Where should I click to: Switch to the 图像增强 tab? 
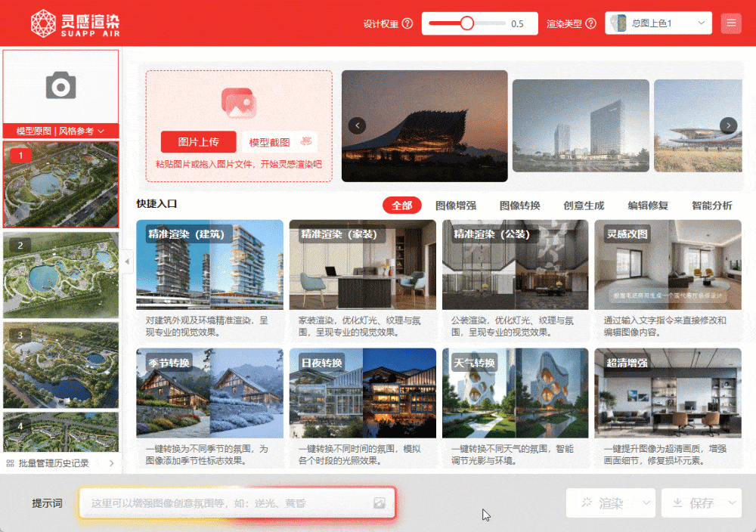(x=455, y=206)
